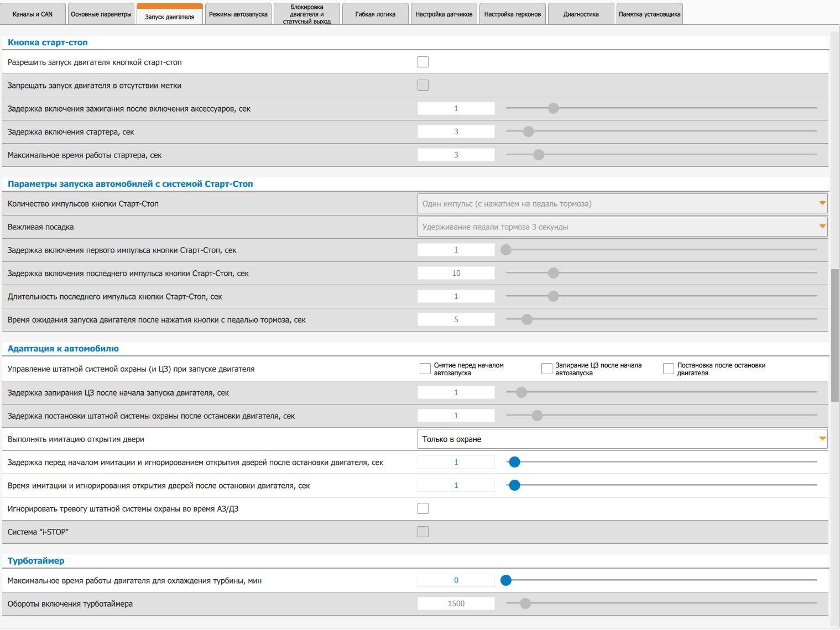
Task: Enable Постановка после остановки двигателя checkbox
Action: point(669,369)
